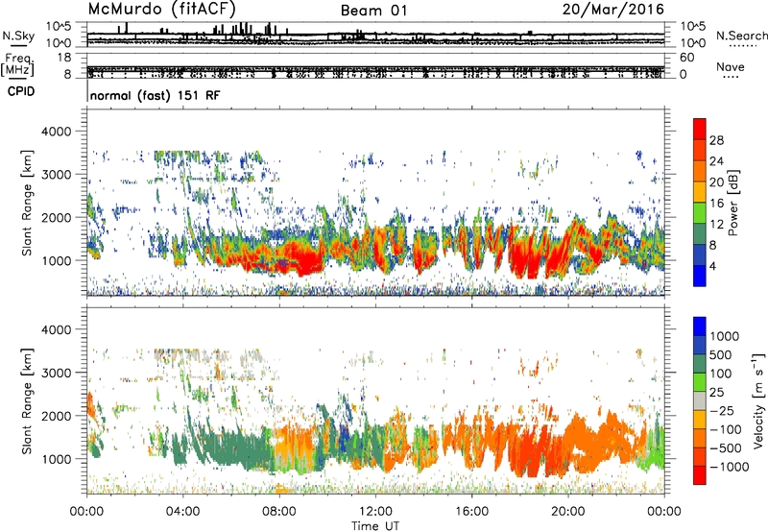Viewport: 768px width, 532px height.
Task: Click the strong red power echo near 09:00
Action: tap(303, 257)
